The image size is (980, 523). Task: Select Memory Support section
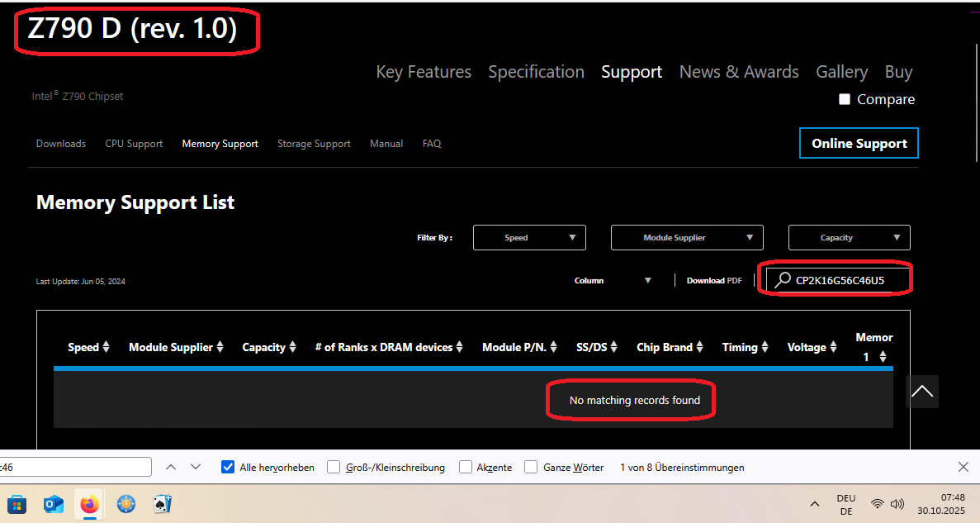tap(220, 144)
